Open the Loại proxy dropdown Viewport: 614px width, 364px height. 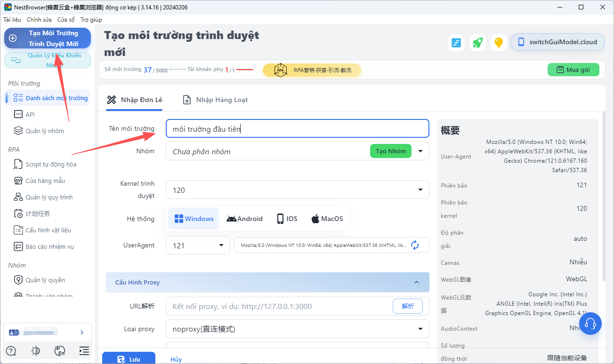pyautogui.click(x=297, y=329)
